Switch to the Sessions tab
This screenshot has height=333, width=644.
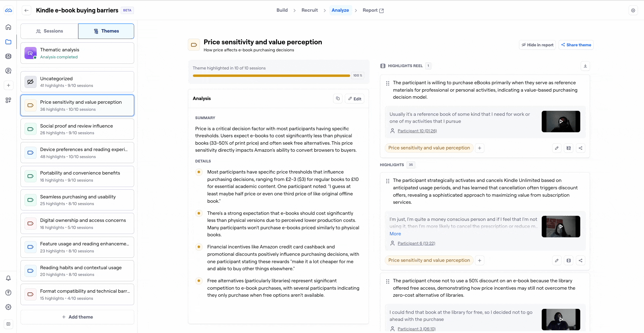49,31
